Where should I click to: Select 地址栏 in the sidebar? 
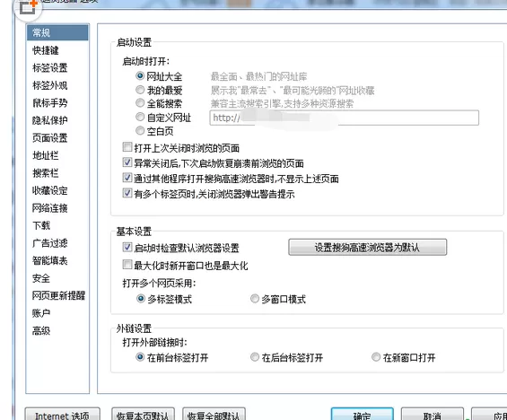point(46,155)
